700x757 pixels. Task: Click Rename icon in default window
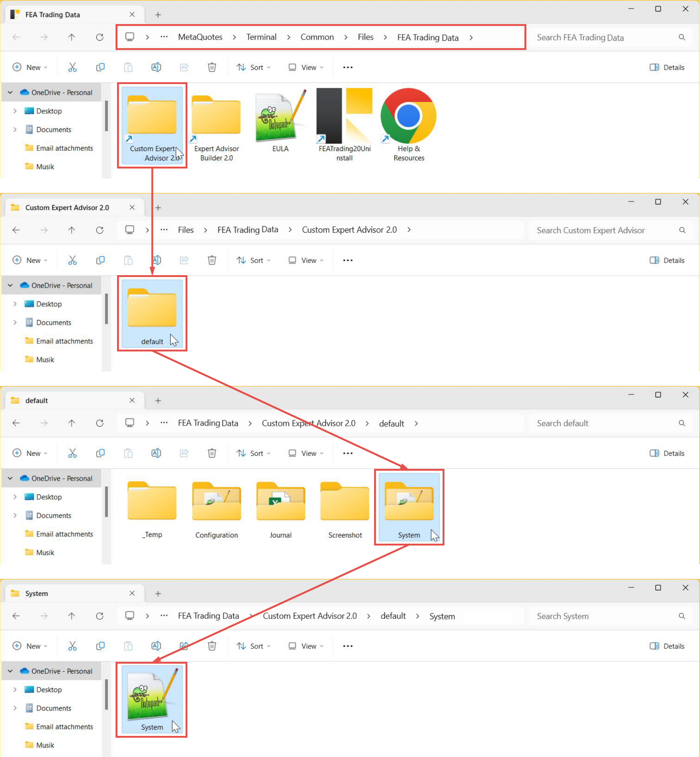(x=156, y=453)
